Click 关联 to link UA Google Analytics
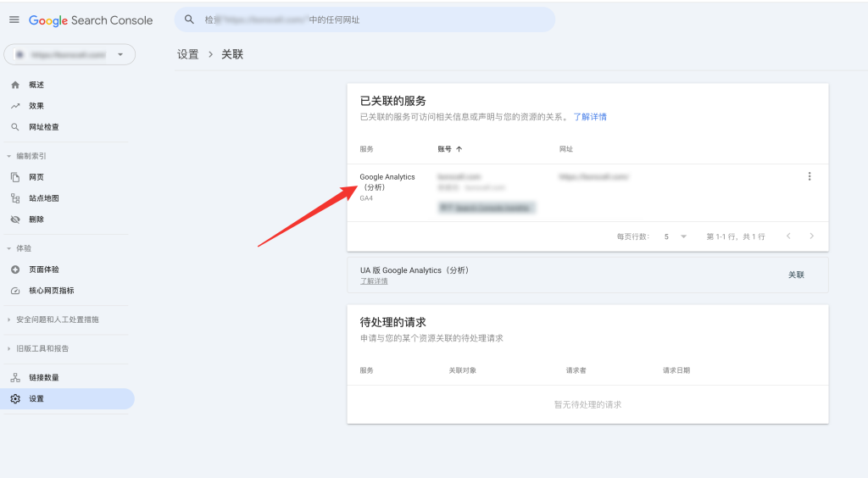The image size is (868, 478). [796, 275]
